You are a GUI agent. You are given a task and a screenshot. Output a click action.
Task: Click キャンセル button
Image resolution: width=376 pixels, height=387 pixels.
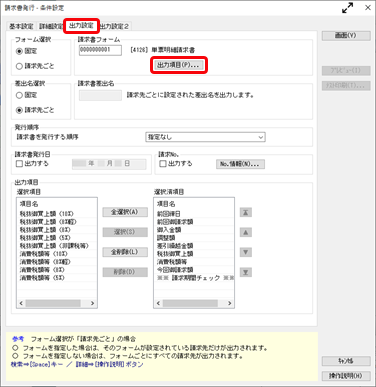pyautogui.click(x=346, y=361)
